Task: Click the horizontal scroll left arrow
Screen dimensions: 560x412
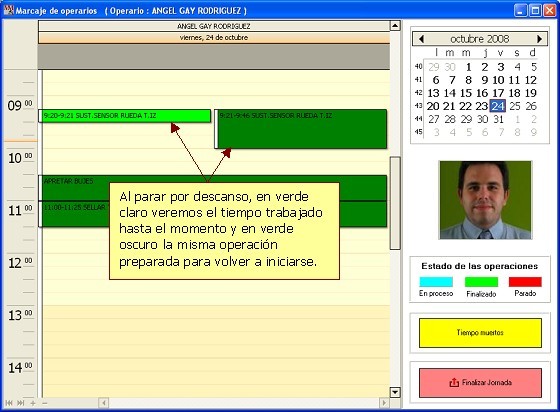Action: click(x=104, y=403)
